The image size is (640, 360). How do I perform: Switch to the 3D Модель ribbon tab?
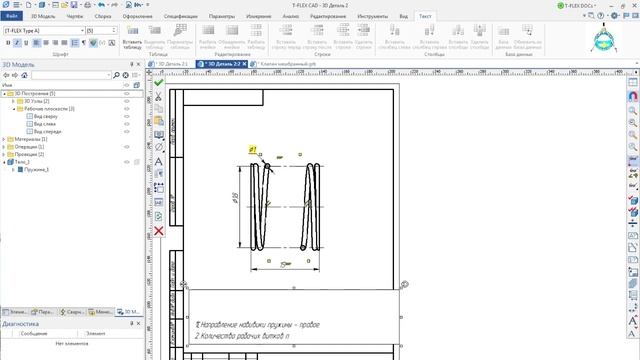coord(43,16)
